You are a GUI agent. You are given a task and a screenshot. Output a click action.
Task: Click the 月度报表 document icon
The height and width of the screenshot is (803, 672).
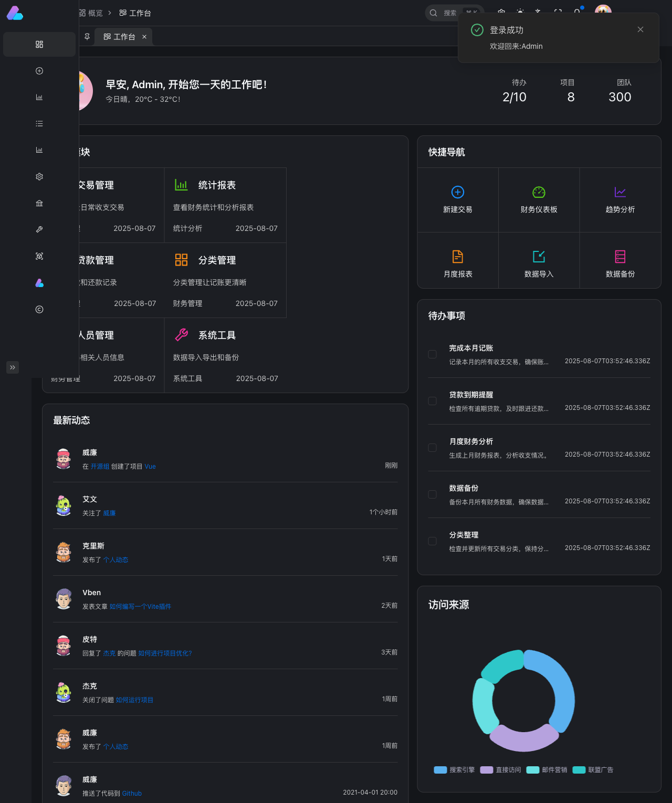pos(458,257)
